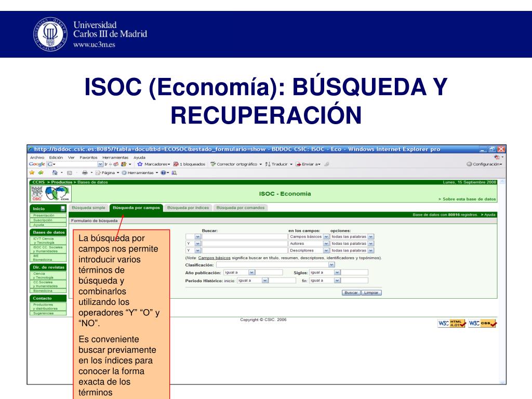Viewport: 532px width, 399px height.
Task: Open the Periodo Histórico fin dropdown
Action: [x=325, y=281]
